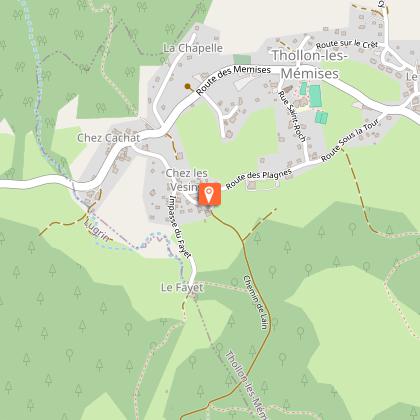Click the Chez Cachat hamlet label
The image size is (420, 420).
[x=109, y=138]
